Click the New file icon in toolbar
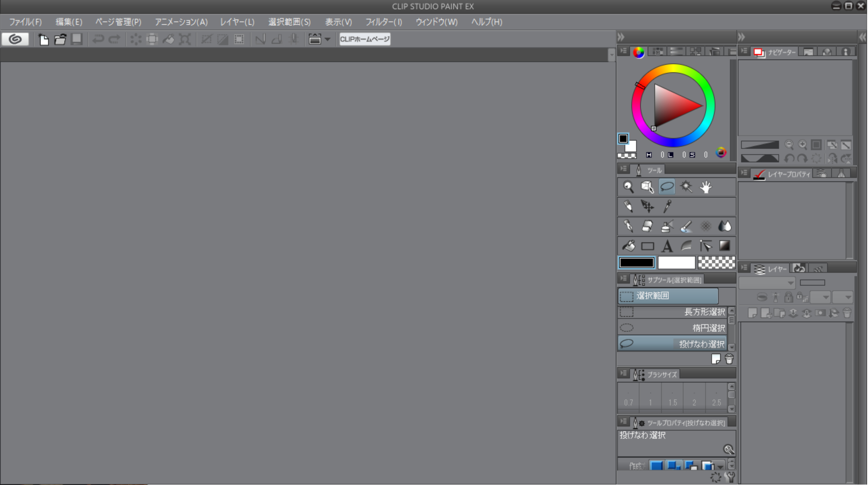The width and height of the screenshot is (868, 485). (43, 40)
